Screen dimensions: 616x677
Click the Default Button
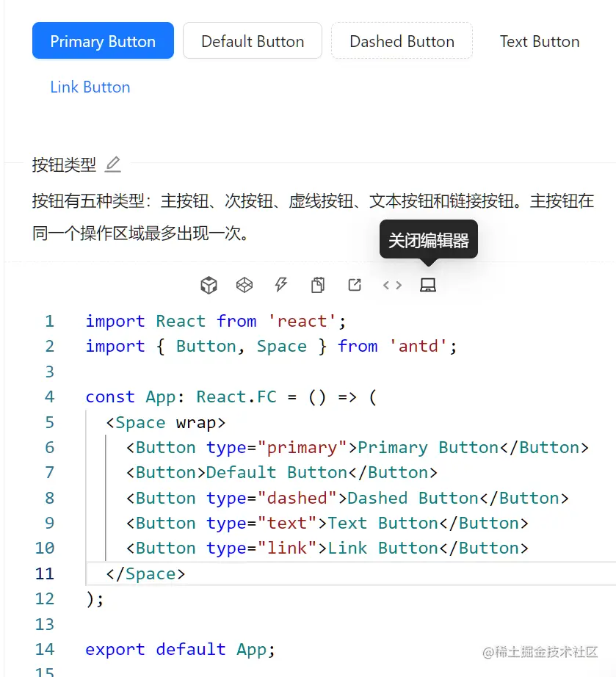pos(253,41)
